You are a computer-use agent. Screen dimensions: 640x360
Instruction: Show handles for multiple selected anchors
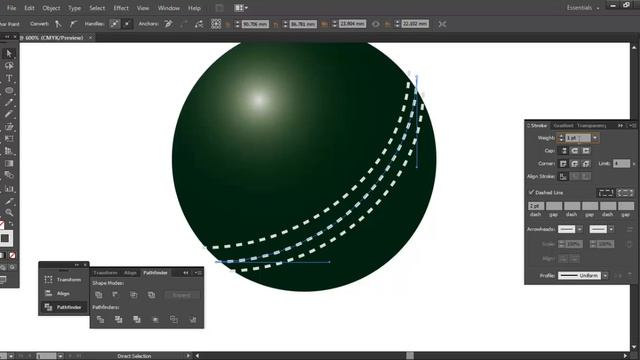115,24
